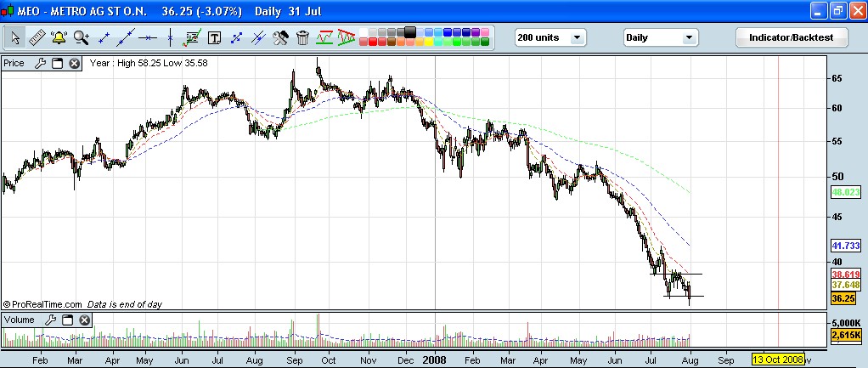The image size is (868, 368).
Task: Click the Volume panel window icon
Action: tap(67, 320)
